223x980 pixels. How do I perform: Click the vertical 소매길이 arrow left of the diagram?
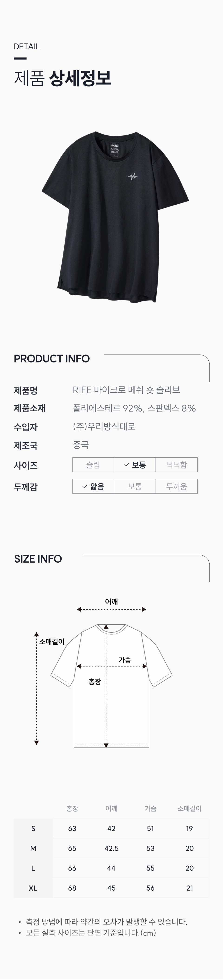36,689
